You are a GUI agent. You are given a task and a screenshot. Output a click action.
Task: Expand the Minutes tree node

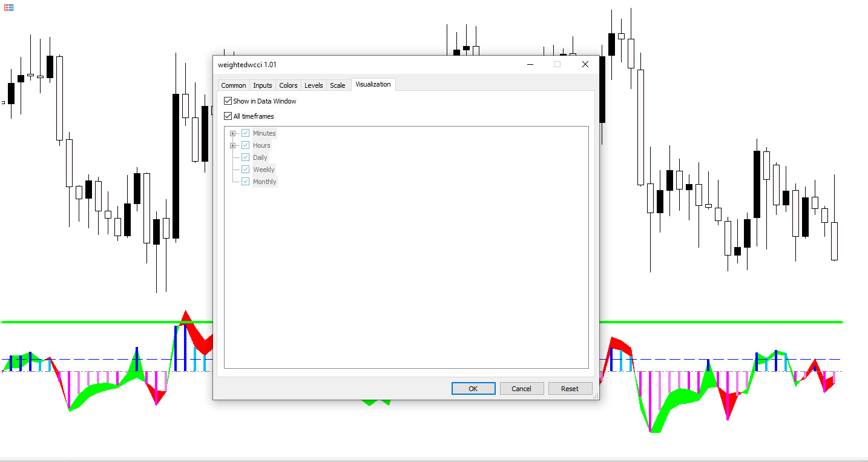coord(232,133)
